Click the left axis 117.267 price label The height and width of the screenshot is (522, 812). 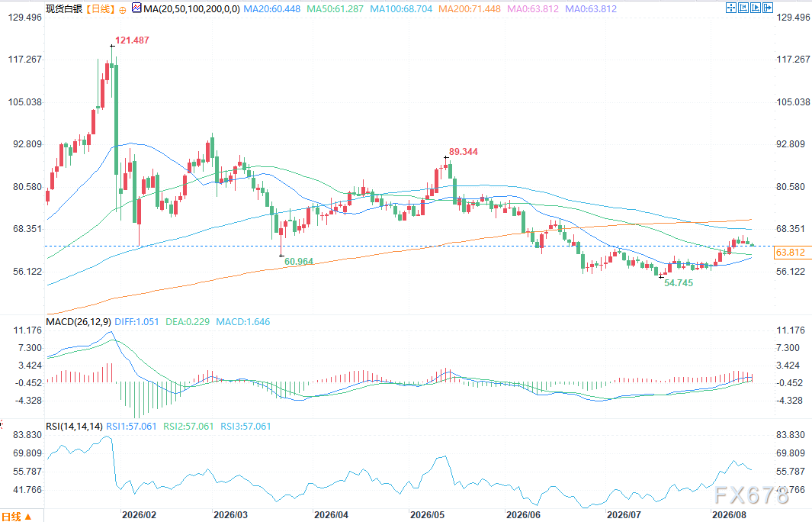25,60
